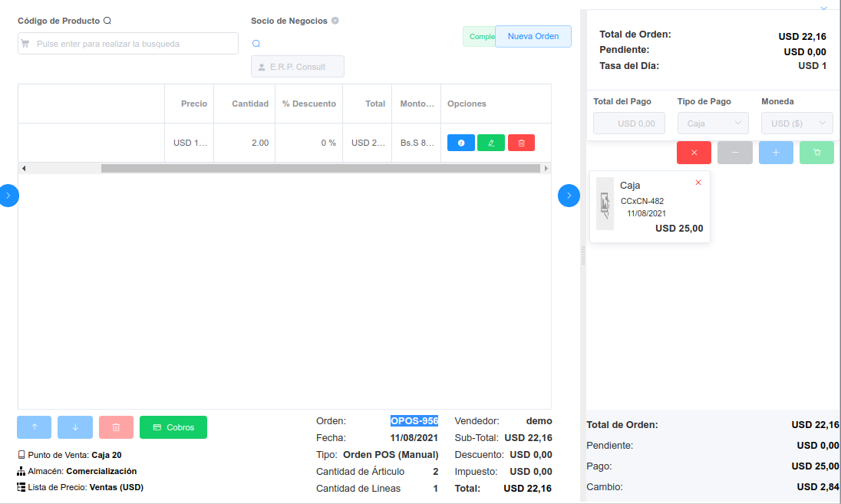Cancel payment using red X icon
This screenshot has height=504, width=841.
(694, 153)
